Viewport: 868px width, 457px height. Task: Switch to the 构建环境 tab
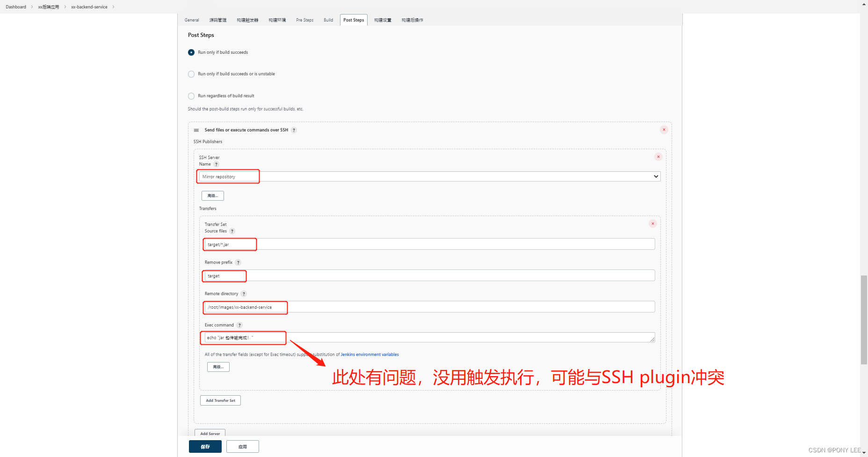(x=277, y=20)
